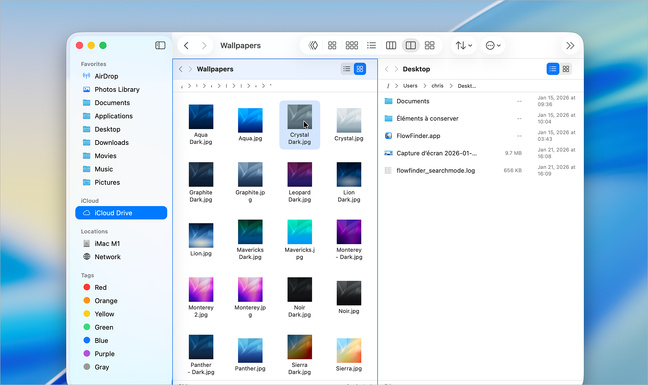The width and height of the screenshot is (648, 385).
Task: Open Pictures in the sidebar
Action: point(121,182)
